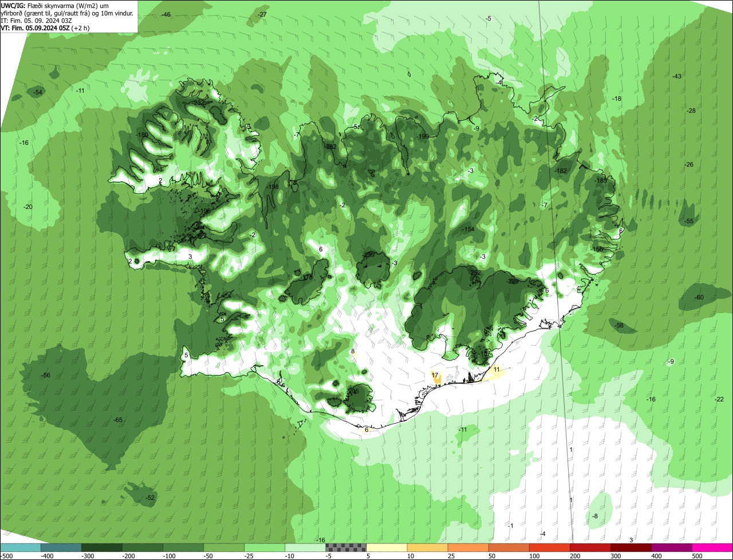Click the '-43' value offshore
This screenshot has height=560, width=733.
click(x=677, y=76)
